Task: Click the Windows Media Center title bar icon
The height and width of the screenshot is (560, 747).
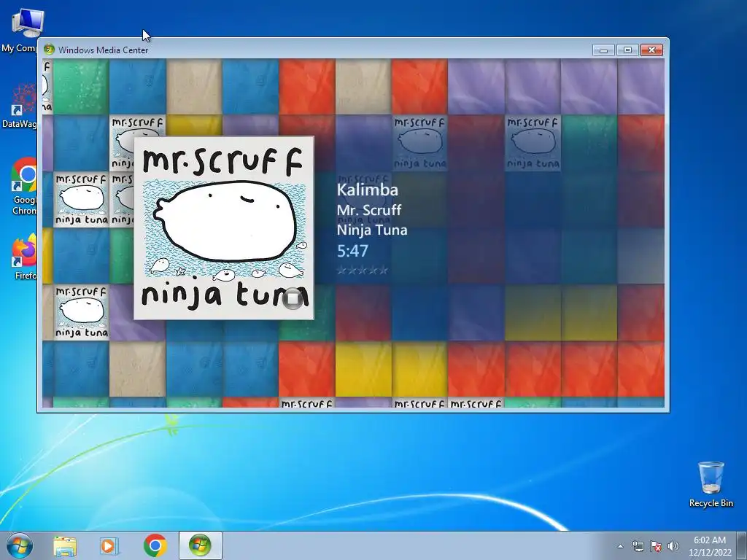Action: (x=49, y=50)
